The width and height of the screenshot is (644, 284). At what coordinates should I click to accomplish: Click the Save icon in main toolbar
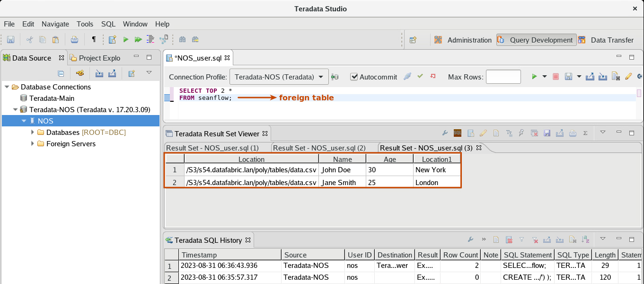coord(10,40)
